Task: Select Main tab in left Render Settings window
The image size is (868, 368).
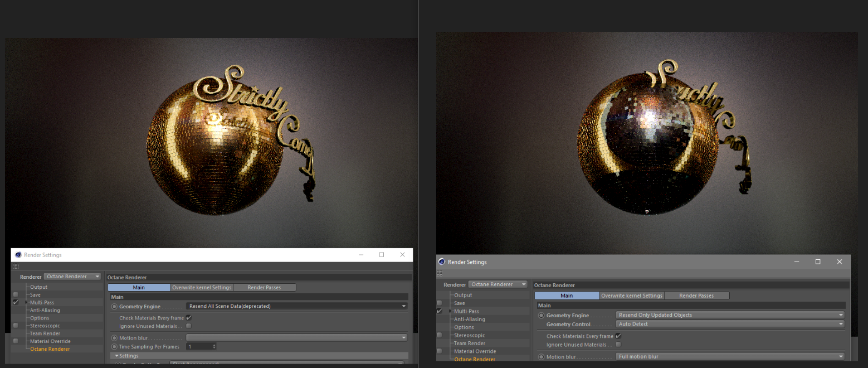Action: click(x=139, y=288)
